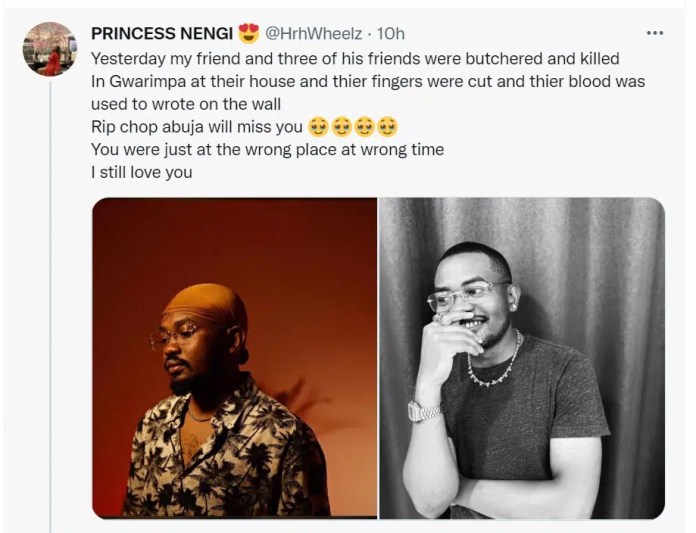Click the text 'Rip chop abuja will miss you'
This screenshot has width=696, height=533.
(196, 127)
